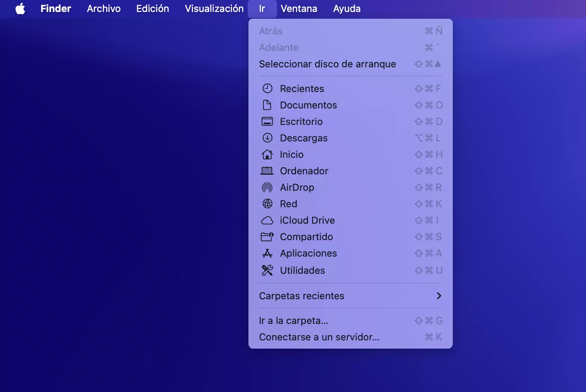
Task: Open Carpetas recientes submenu
Action: [x=351, y=296]
